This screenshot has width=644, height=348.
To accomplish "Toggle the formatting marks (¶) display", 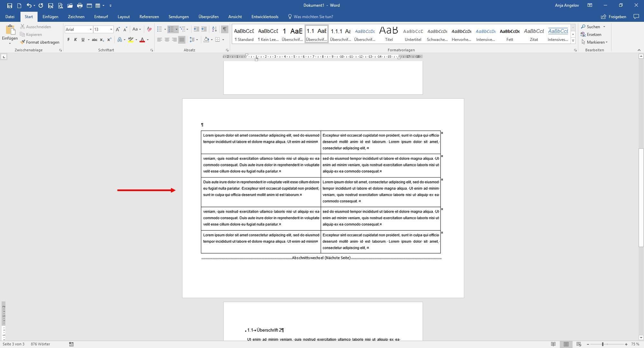I will 225,29.
